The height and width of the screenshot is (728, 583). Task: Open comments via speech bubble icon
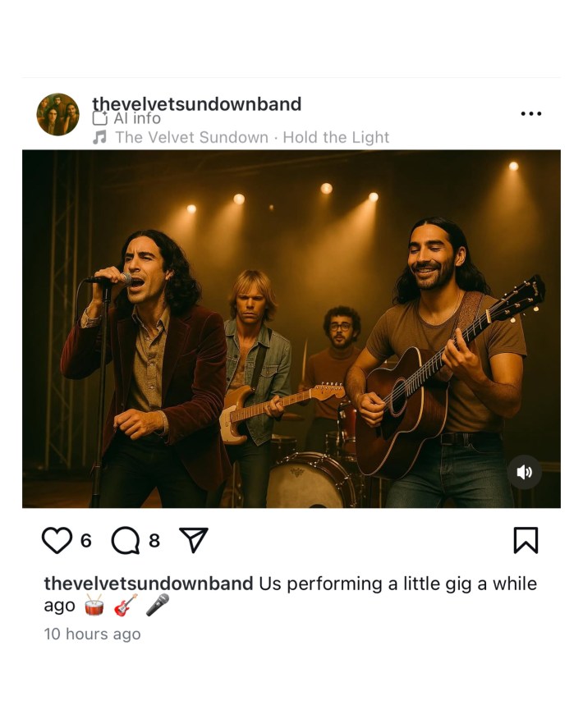pyautogui.click(x=126, y=541)
